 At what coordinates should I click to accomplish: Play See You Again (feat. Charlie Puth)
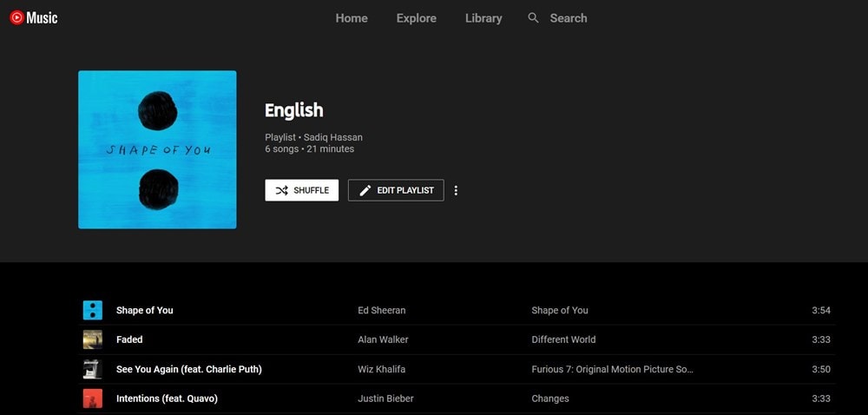point(188,369)
